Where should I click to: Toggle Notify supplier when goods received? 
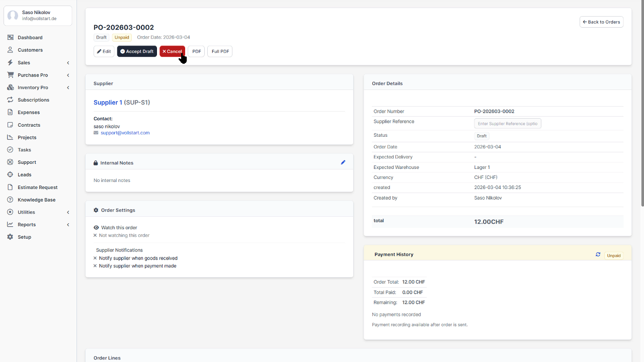[x=135, y=258]
